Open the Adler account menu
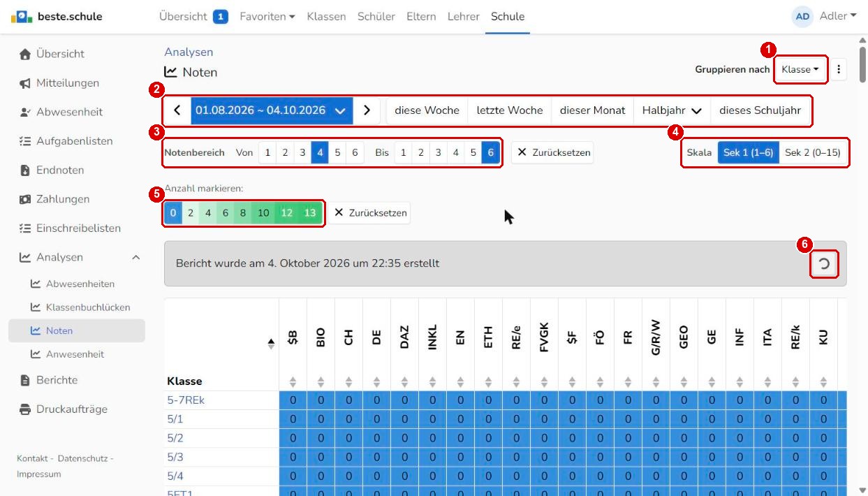 coord(838,16)
